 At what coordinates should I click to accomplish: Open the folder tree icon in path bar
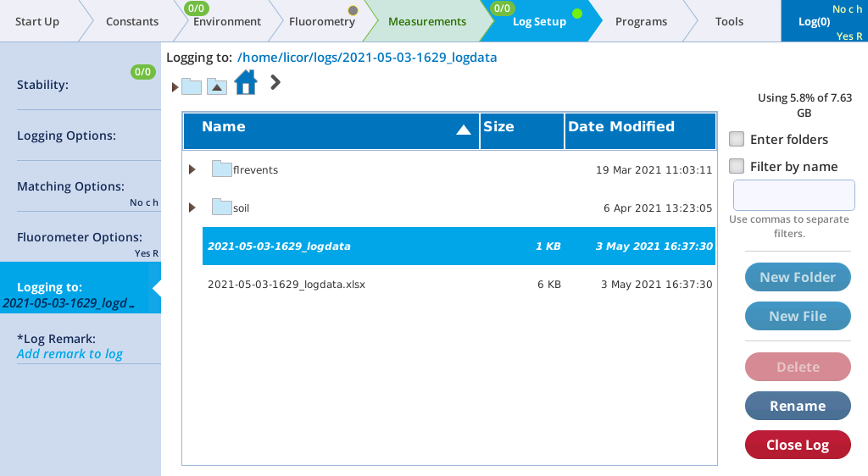(191, 86)
